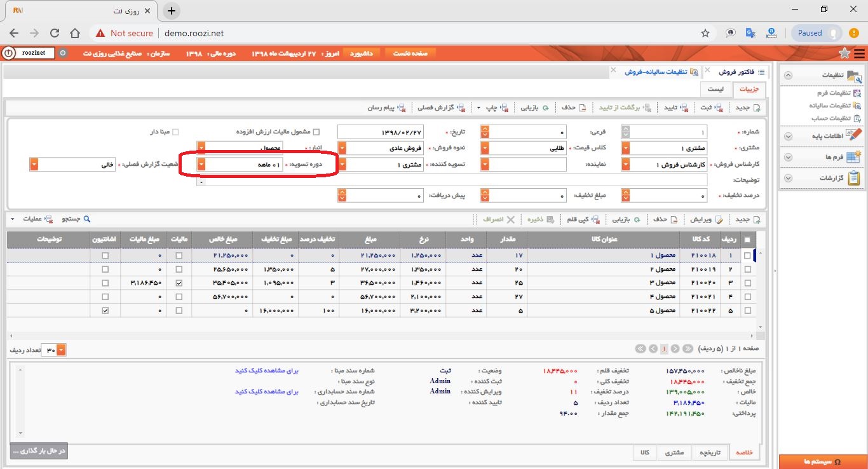Click the کپی قلم (copy item) icon
Viewport: 868px width, 469px height.
595,219
